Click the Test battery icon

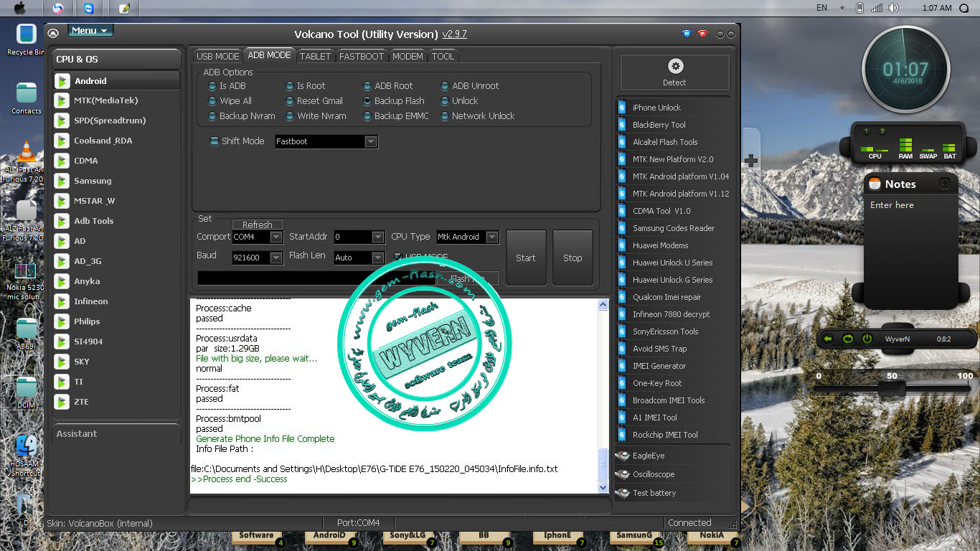click(622, 493)
